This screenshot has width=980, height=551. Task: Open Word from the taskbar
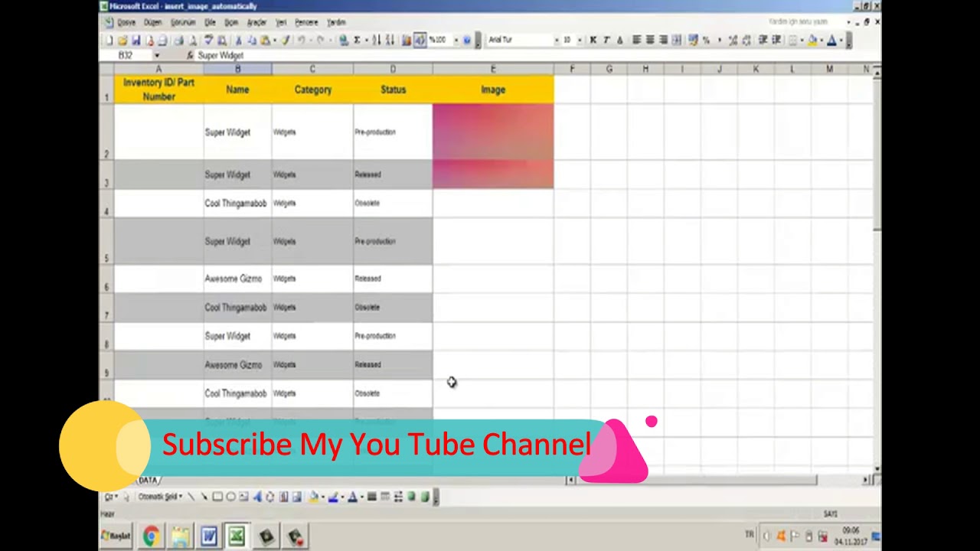tap(208, 536)
